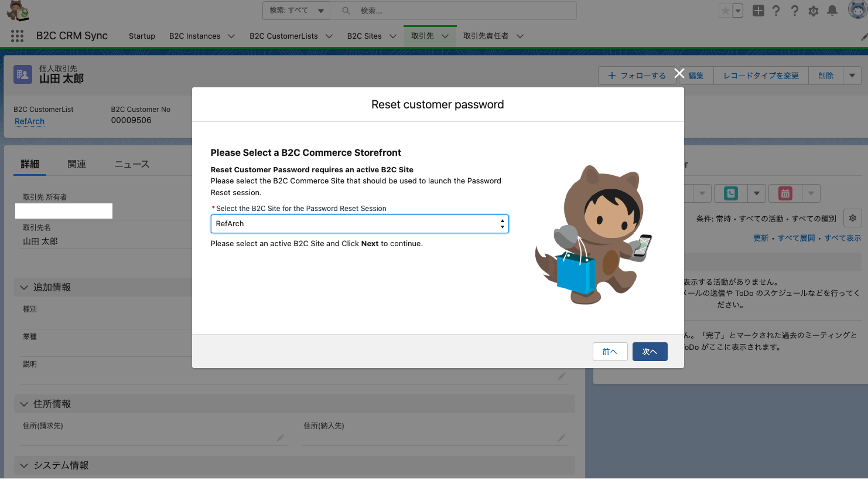Click the Trailhead mascot logo at top left

[x=18, y=10]
